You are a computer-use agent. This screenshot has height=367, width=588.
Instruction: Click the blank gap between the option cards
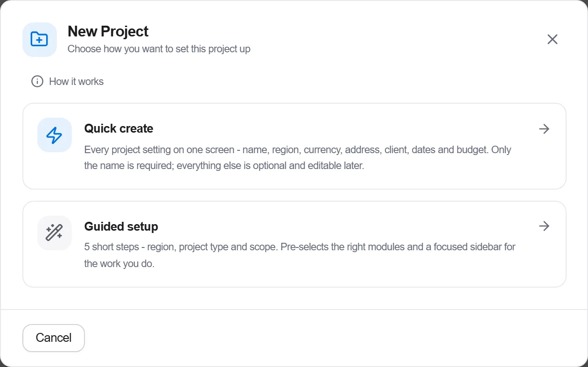[294, 195]
